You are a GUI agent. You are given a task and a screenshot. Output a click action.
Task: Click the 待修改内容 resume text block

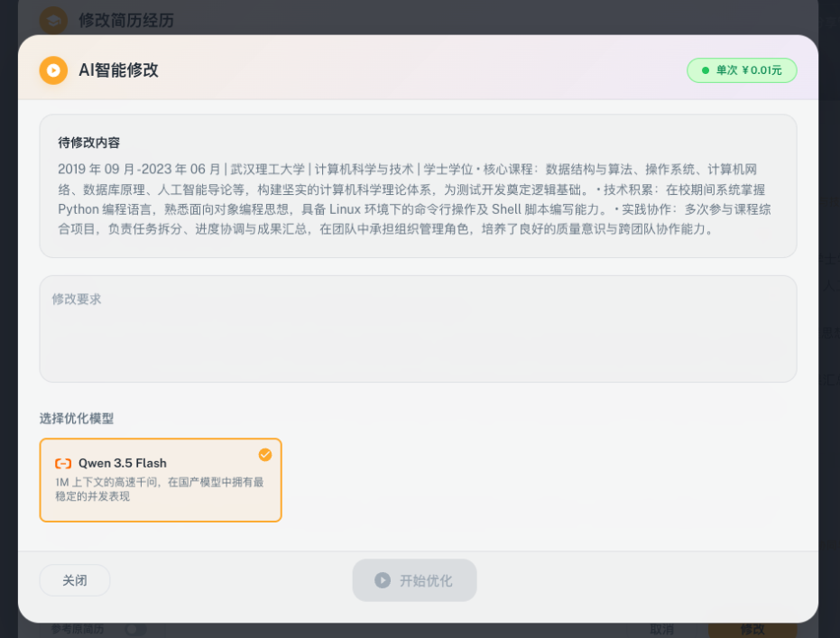click(x=418, y=186)
